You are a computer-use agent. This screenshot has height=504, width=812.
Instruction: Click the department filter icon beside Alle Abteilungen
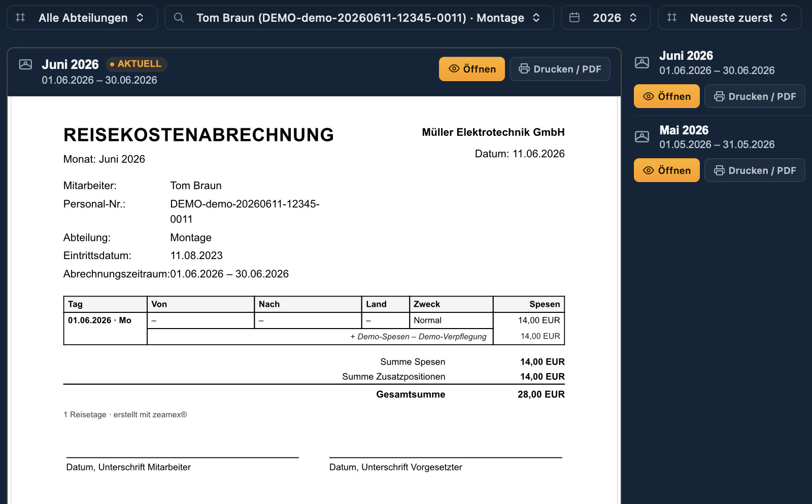point(20,18)
